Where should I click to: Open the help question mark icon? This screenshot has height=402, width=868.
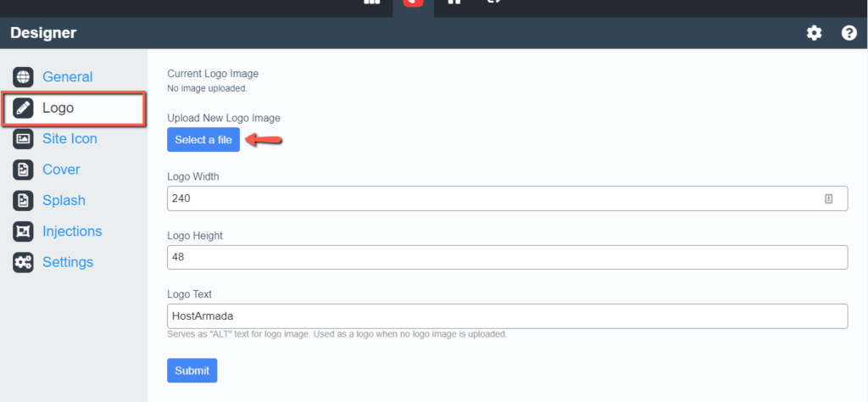tap(849, 33)
